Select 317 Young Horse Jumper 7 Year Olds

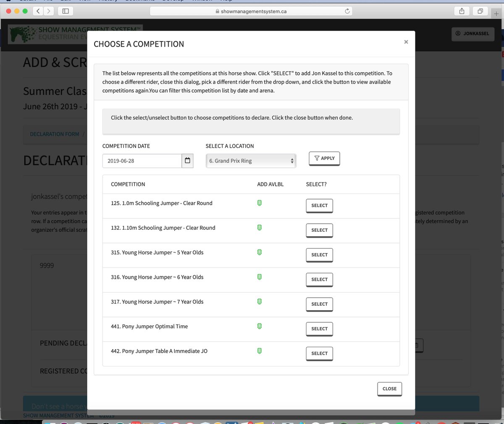click(319, 304)
